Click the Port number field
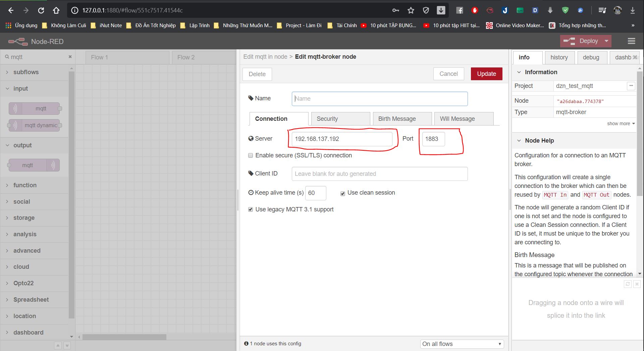The image size is (644, 351). click(x=433, y=139)
